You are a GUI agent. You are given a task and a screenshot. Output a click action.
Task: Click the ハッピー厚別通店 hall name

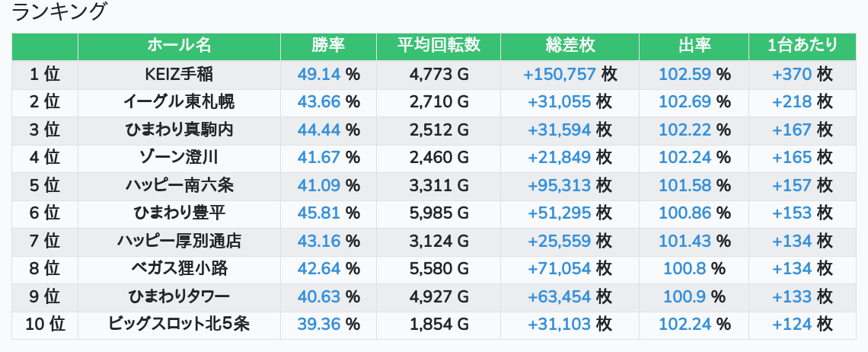point(179,241)
